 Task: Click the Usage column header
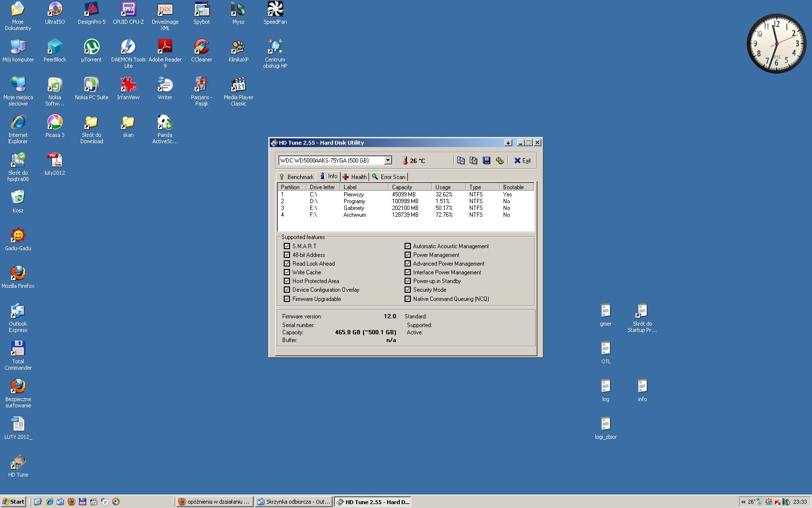pos(449,187)
